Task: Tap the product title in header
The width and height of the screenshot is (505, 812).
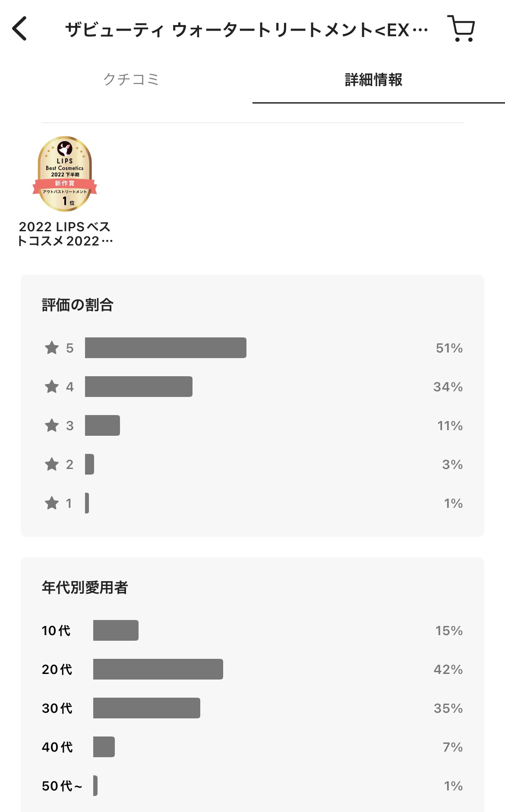Action: 246,30
